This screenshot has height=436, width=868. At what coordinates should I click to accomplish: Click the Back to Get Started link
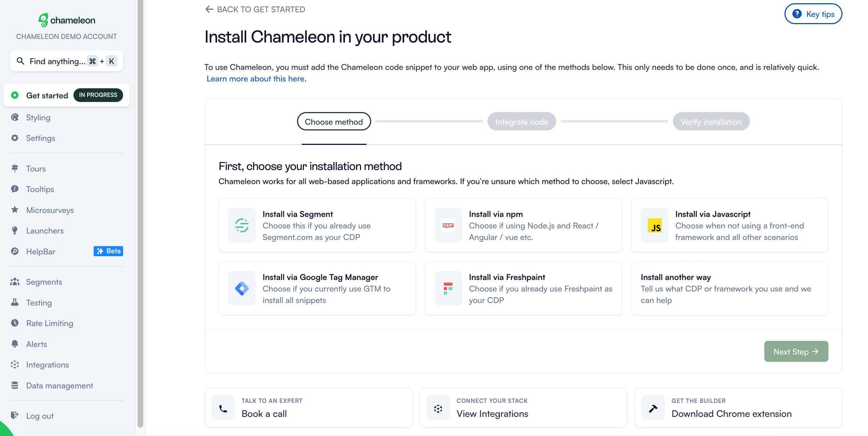coord(255,9)
